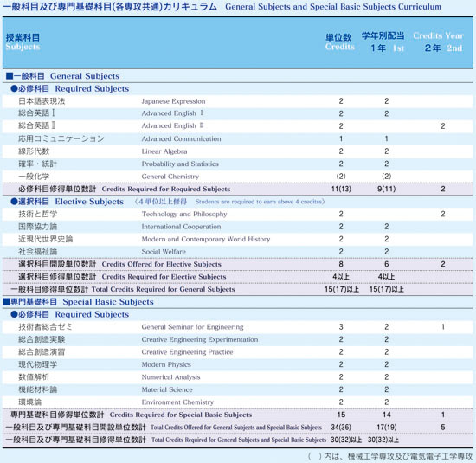The width and height of the screenshot is (476, 463).
Task: Select 'Probability and Statistics' text
Action: (180, 164)
